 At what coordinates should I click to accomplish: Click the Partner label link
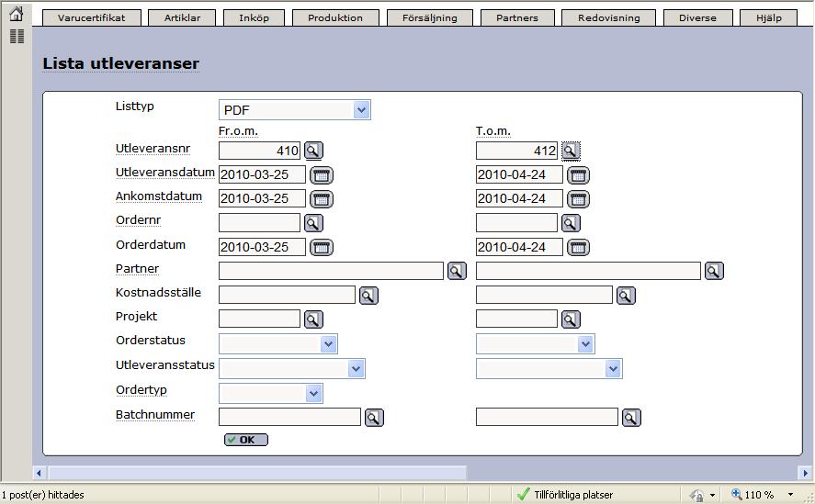pos(137,269)
